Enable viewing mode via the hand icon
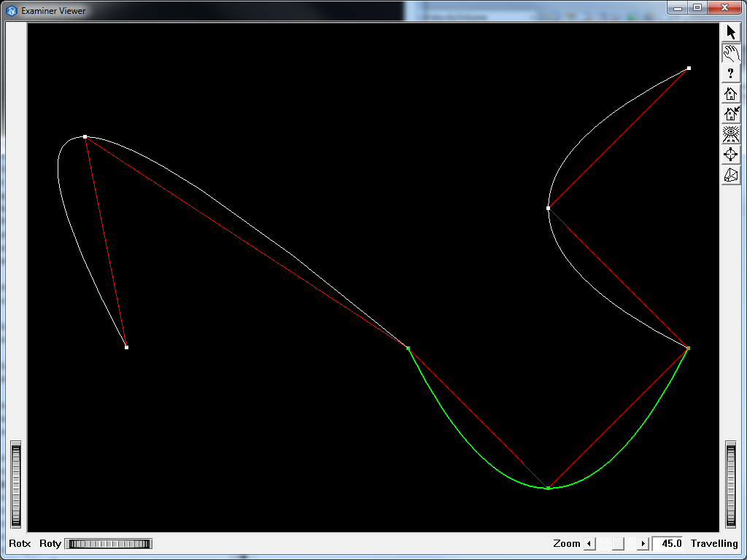 point(730,52)
